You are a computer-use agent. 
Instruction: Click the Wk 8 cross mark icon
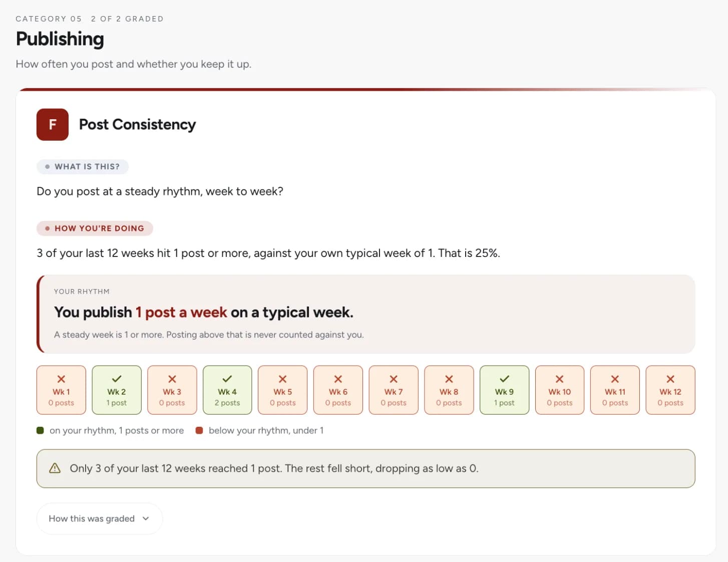tap(449, 379)
